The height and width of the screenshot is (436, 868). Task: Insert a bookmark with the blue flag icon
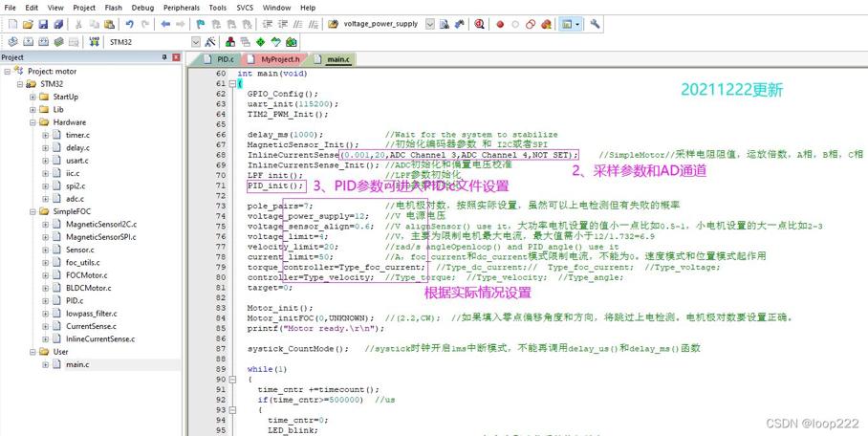pos(201,24)
